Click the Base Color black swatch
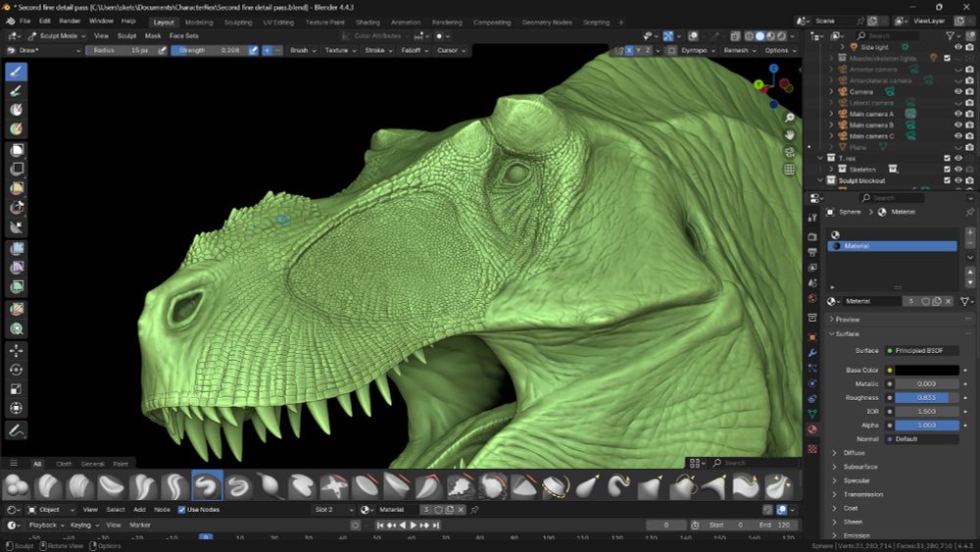 pyautogui.click(x=927, y=370)
